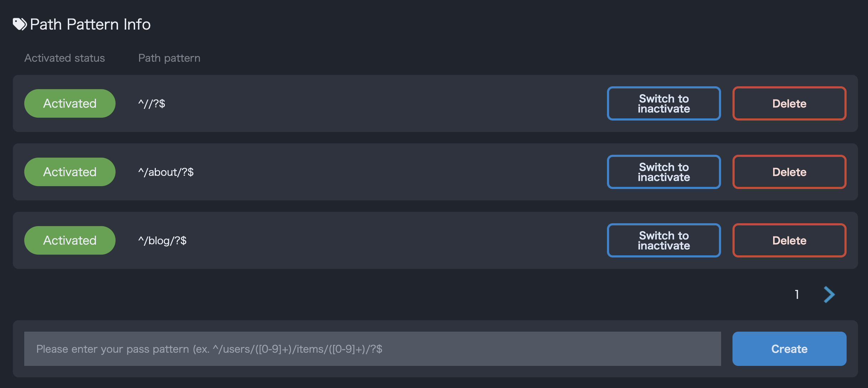
Task: Click the tag icon beside Path Pattern Info
Action: [20, 24]
